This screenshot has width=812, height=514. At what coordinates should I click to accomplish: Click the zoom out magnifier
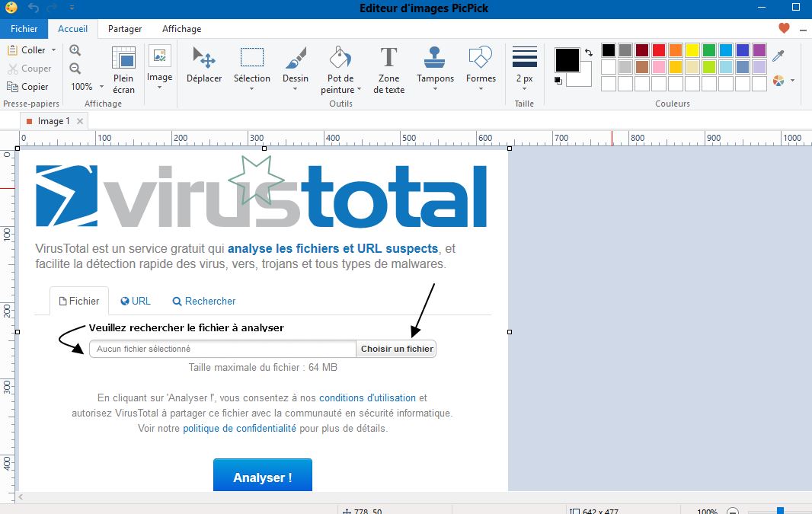[75, 69]
